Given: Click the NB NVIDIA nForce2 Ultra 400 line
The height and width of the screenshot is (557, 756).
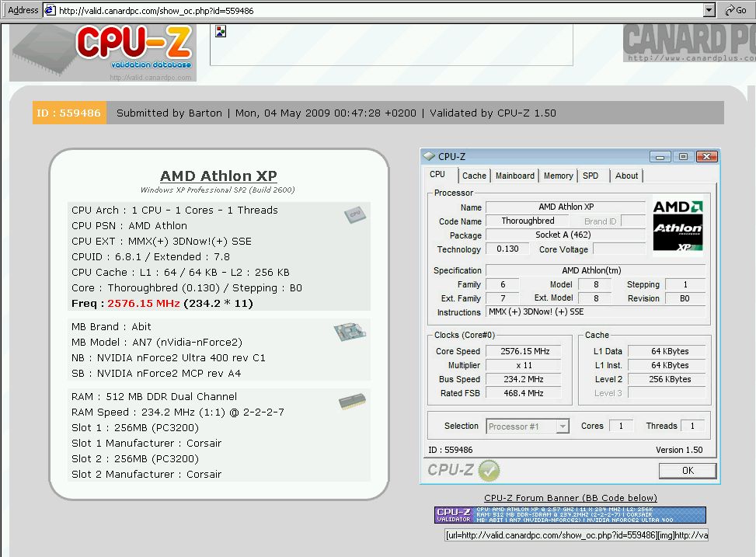Looking at the screenshot, I should point(169,358).
